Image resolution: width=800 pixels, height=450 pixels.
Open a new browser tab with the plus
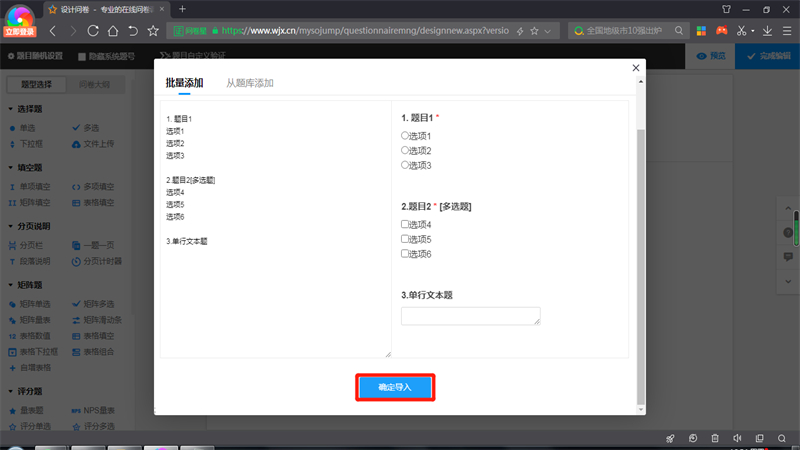(182, 9)
